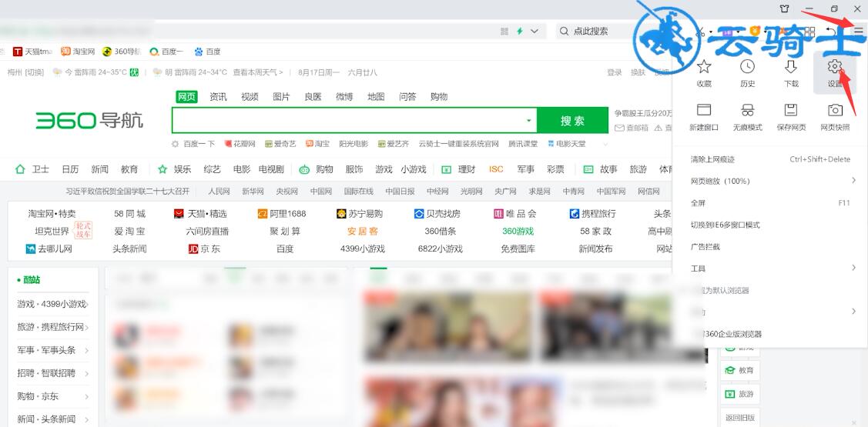This screenshot has height=427, width=868.
Task: Open the 百度一 bookmark with ring icon
Action: click(166, 52)
